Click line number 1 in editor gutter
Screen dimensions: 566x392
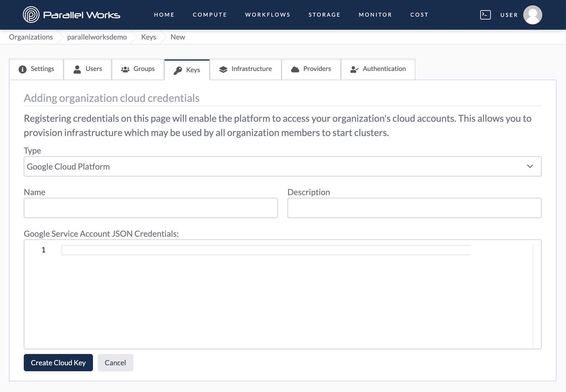pyautogui.click(x=44, y=250)
